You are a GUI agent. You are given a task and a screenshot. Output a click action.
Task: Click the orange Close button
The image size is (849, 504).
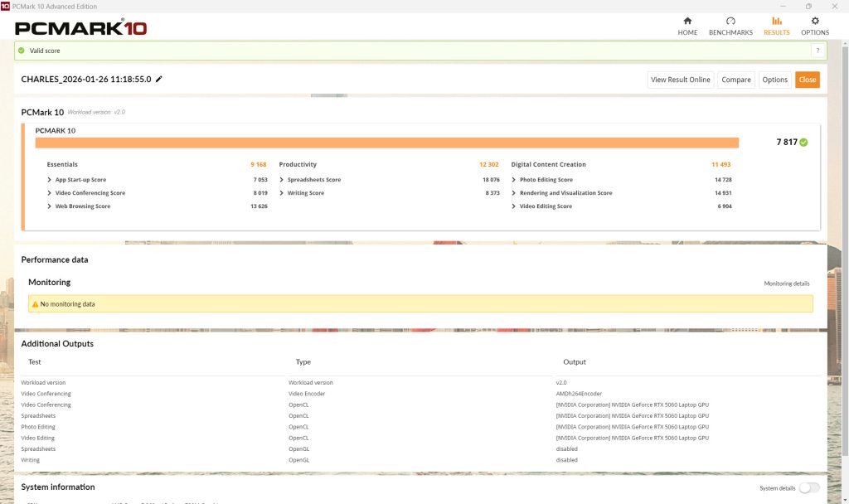click(x=807, y=80)
